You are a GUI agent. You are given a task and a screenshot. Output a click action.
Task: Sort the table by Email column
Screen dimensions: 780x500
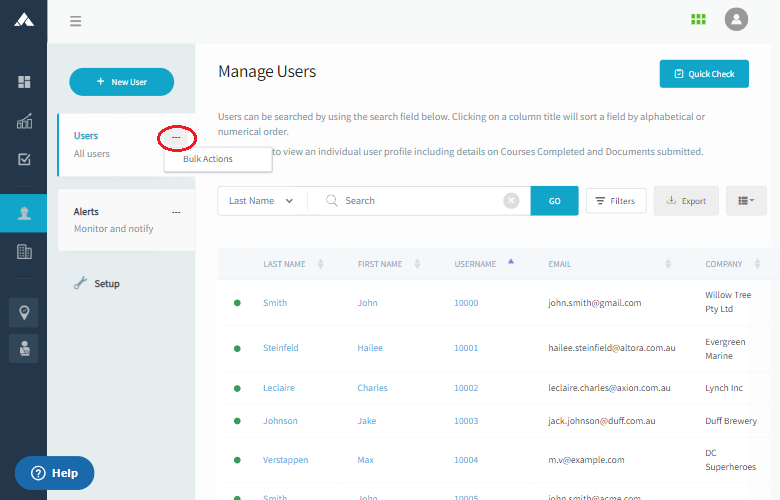560,264
